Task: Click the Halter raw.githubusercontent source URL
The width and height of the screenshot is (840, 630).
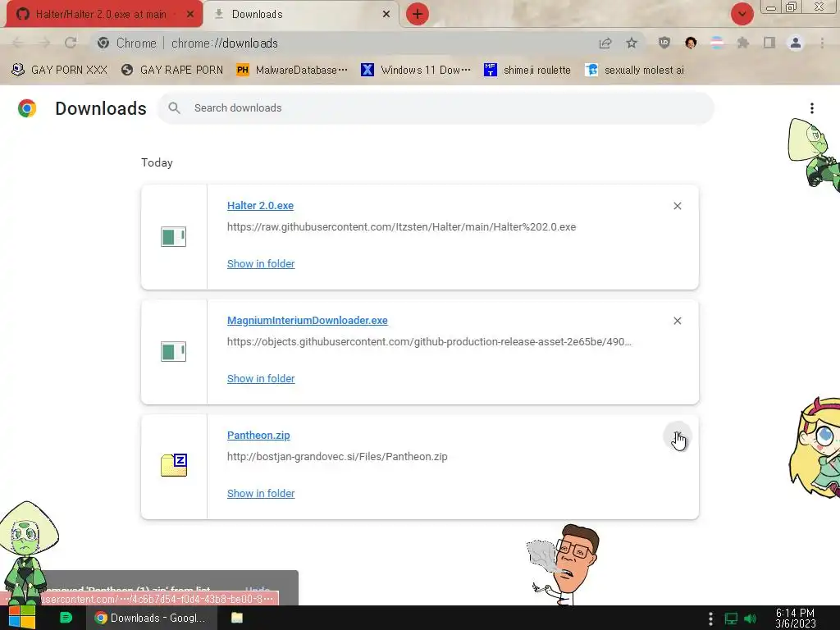Action: point(401,227)
